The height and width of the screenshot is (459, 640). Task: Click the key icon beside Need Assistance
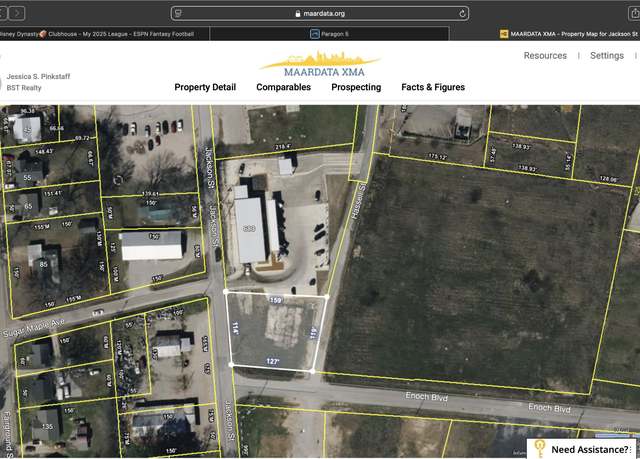[x=540, y=449]
